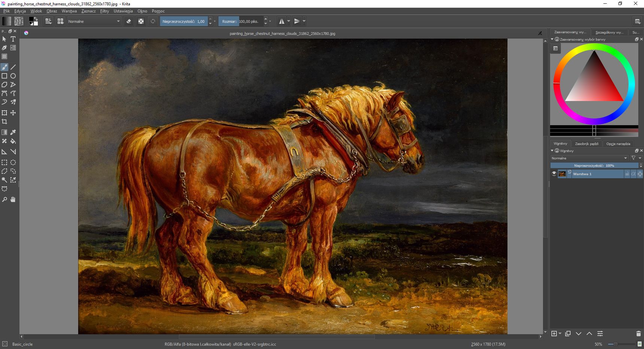Adjust the layer opacity 100% slider
Viewport: 644px width, 349px height.
click(594, 166)
